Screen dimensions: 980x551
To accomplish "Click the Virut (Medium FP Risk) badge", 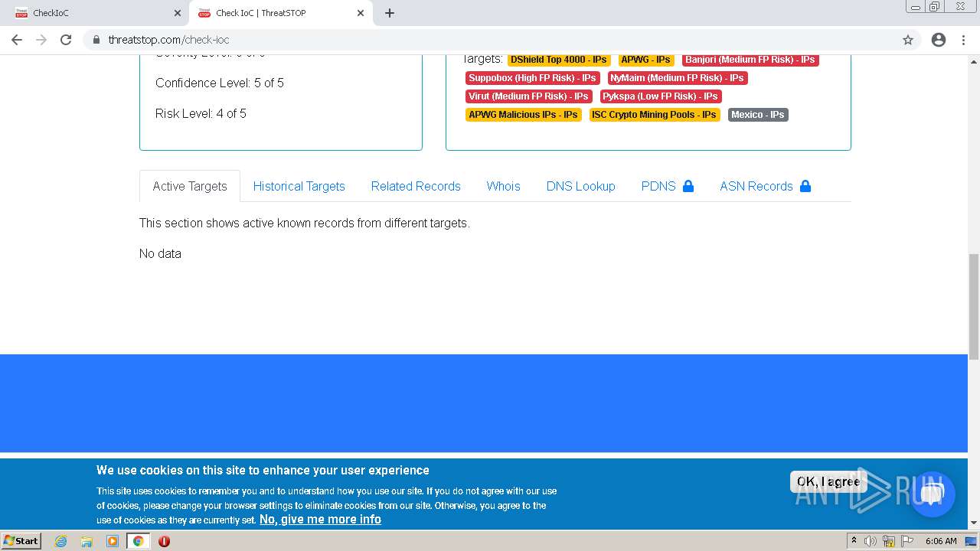I will pos(528,96).
